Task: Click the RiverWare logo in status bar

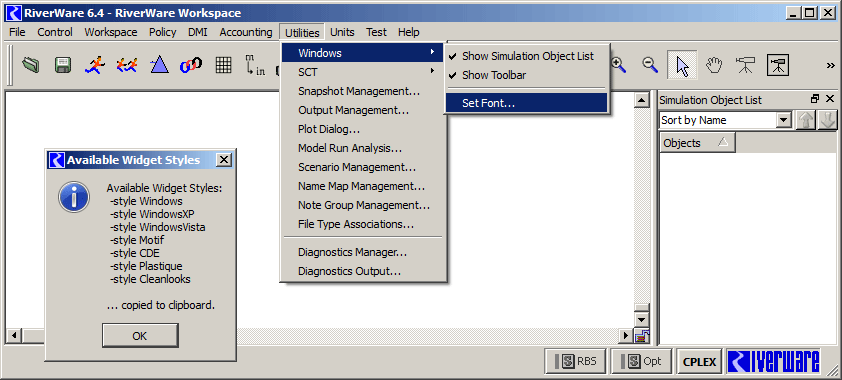Action: 774,361
